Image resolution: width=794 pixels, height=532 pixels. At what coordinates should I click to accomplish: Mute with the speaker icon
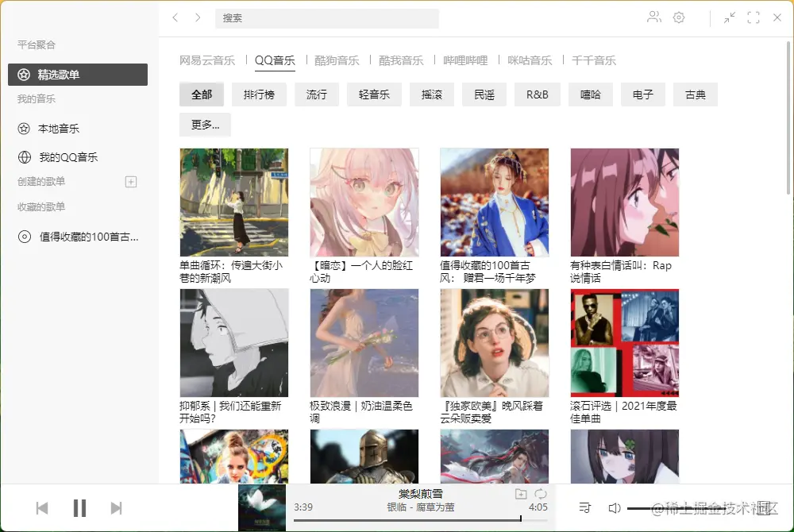coord(614,508)
